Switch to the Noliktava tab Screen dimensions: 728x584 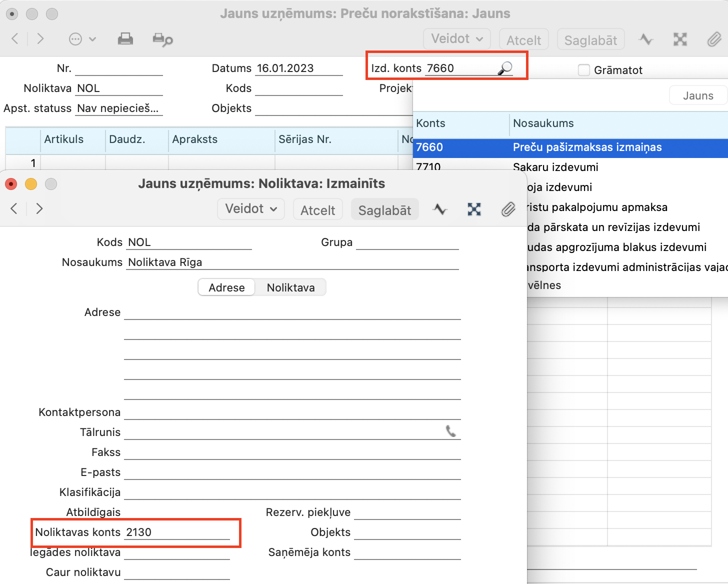coord(290,287)
